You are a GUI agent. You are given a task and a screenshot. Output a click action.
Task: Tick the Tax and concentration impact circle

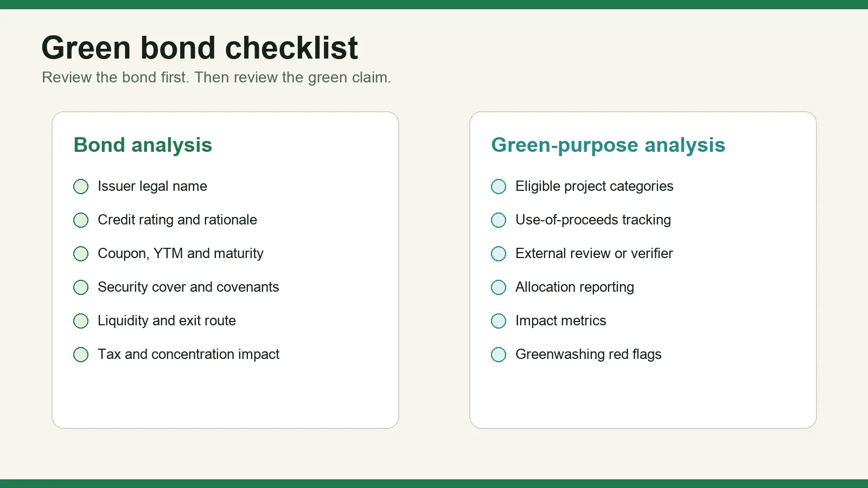coord(81,355)
